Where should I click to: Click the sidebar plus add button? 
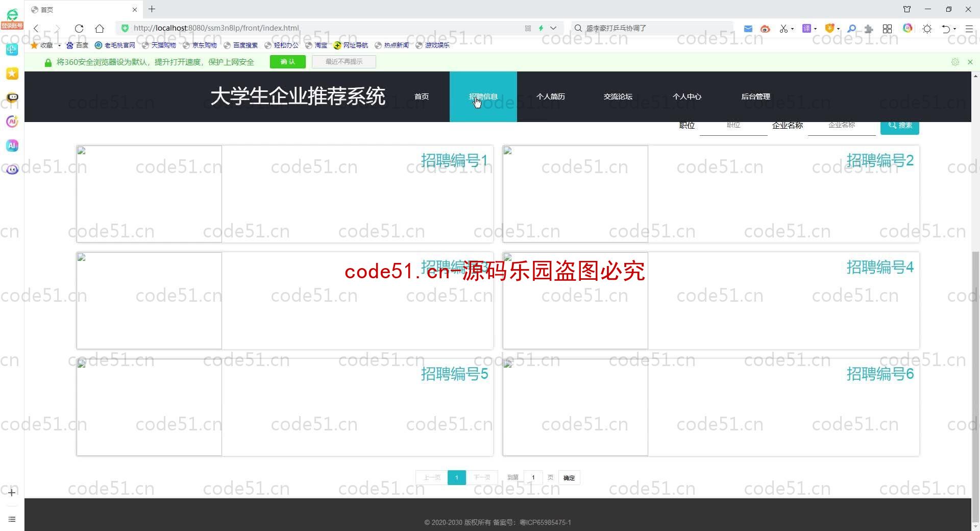point(12,492)
